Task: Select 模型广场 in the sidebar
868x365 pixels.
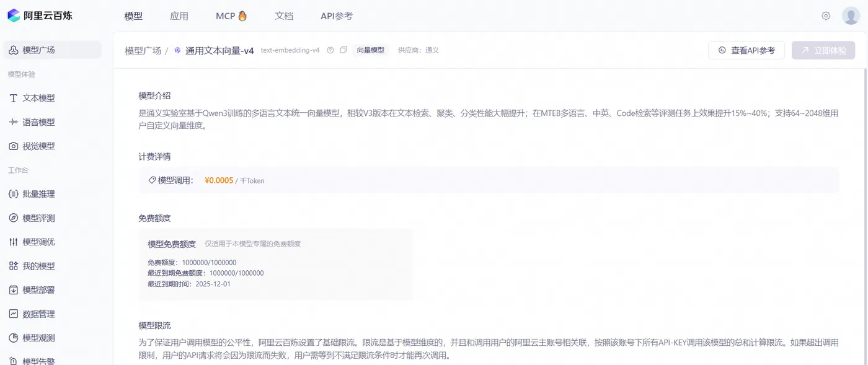Action: point(53,50)
